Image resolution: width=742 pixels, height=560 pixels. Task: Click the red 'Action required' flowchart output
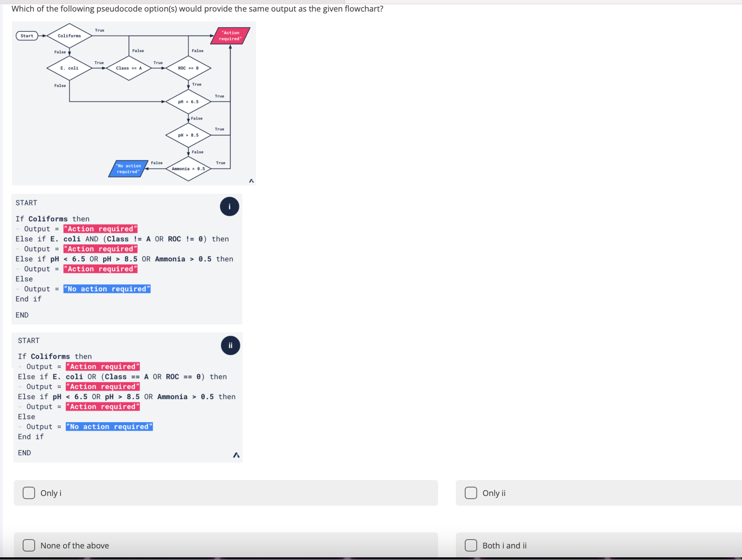231,36
